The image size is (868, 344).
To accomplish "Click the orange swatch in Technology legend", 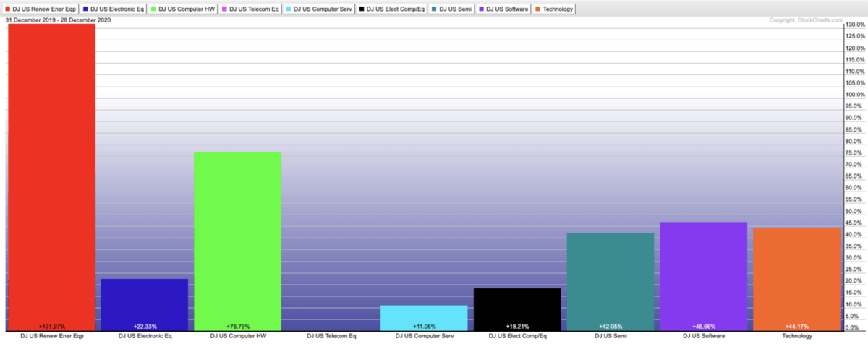I will point(538,9).
